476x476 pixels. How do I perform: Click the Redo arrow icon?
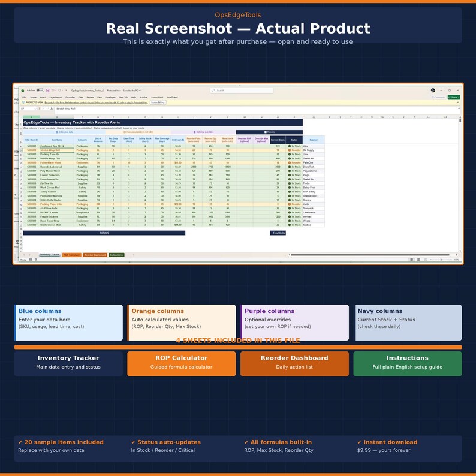pos(59,90)
